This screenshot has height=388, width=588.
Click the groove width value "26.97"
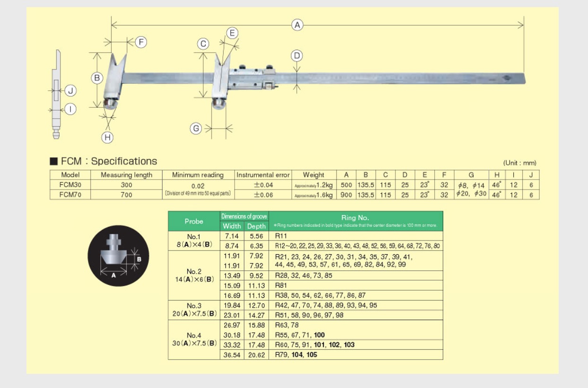232,325
